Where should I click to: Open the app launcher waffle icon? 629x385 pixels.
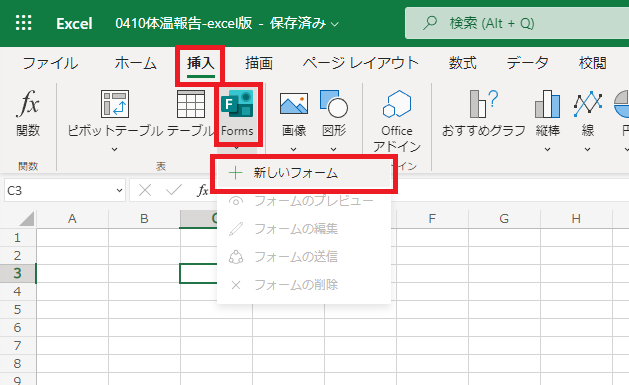pos(23,23)
